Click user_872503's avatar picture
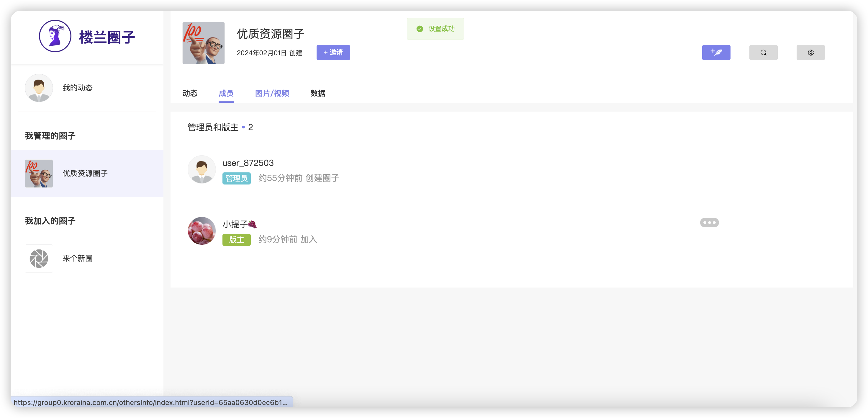868x418 pixels. 202,169
